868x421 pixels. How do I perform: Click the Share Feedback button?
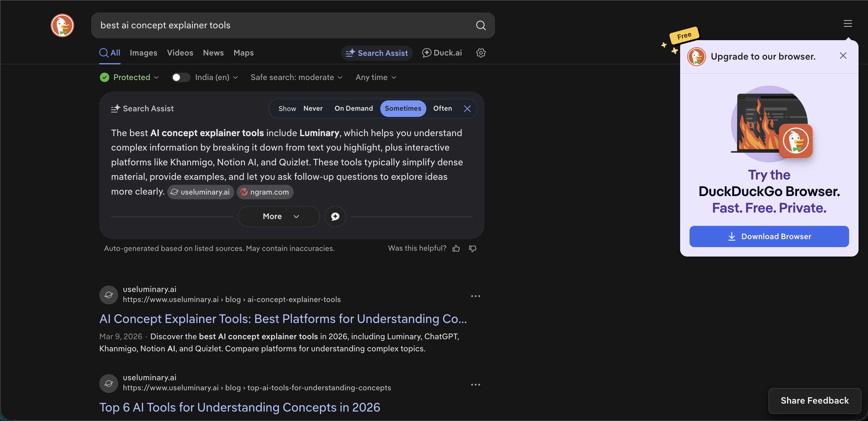815,400
